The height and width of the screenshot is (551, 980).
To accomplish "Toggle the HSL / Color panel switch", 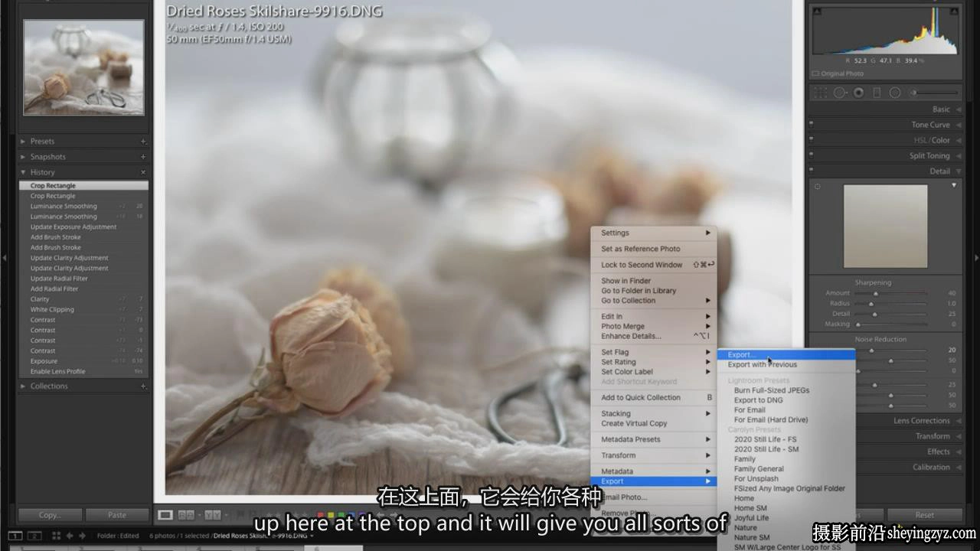I will [812, 140].
